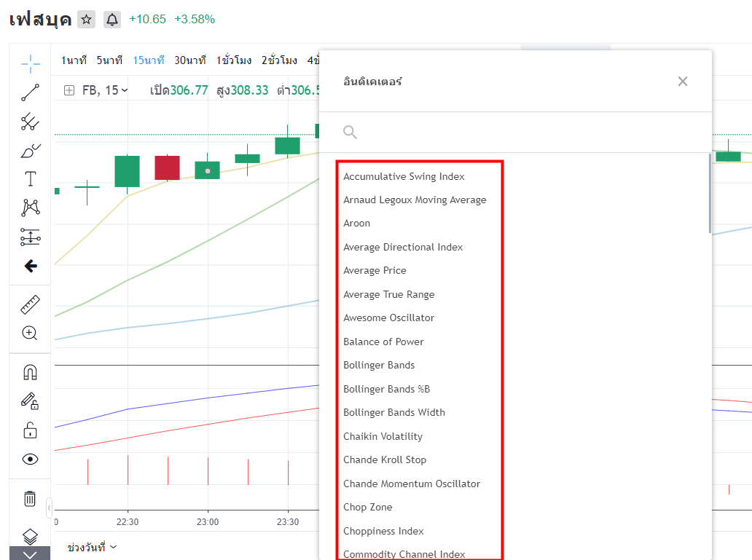Select the text annotation tool
Image resolution: width=752 pixels, height=560 pixels.
tap(29, 178)
